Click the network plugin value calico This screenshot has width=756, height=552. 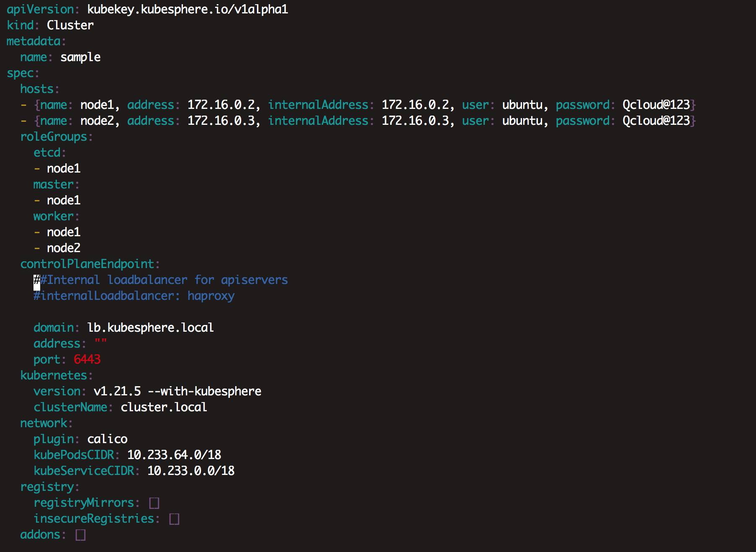tap(107, 439)
